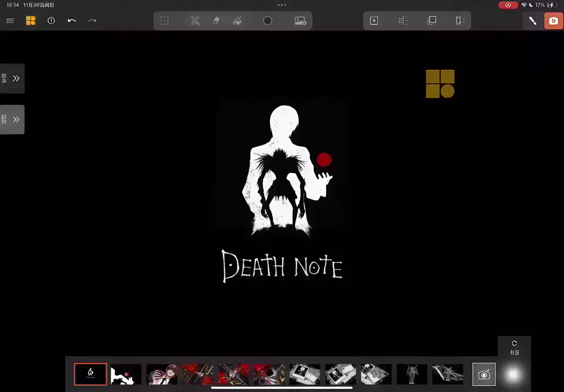This screenshot has width=564, height=392.
Task: Select the first Death Note logo thumbnail
Action: (x=90, y=374)
